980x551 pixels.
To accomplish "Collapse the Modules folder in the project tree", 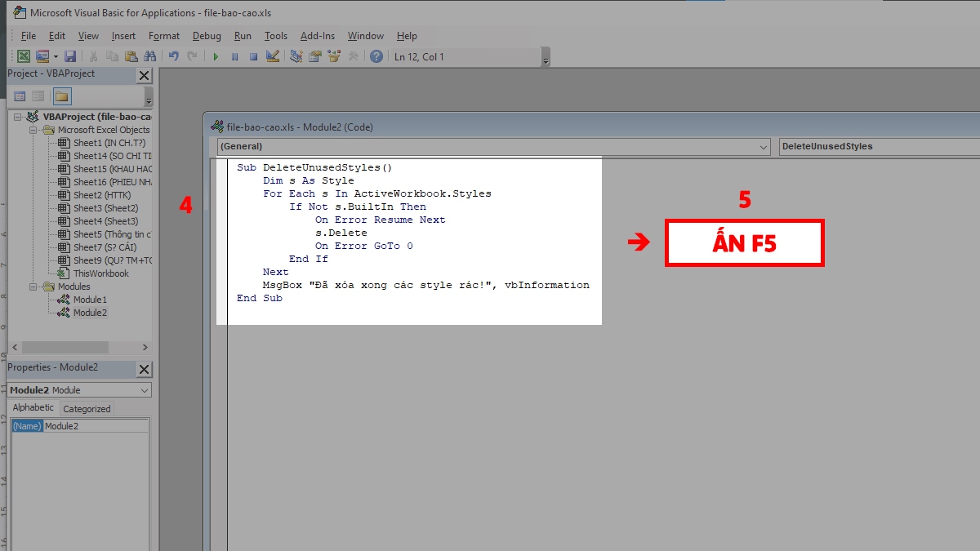I will click(33, 287).
